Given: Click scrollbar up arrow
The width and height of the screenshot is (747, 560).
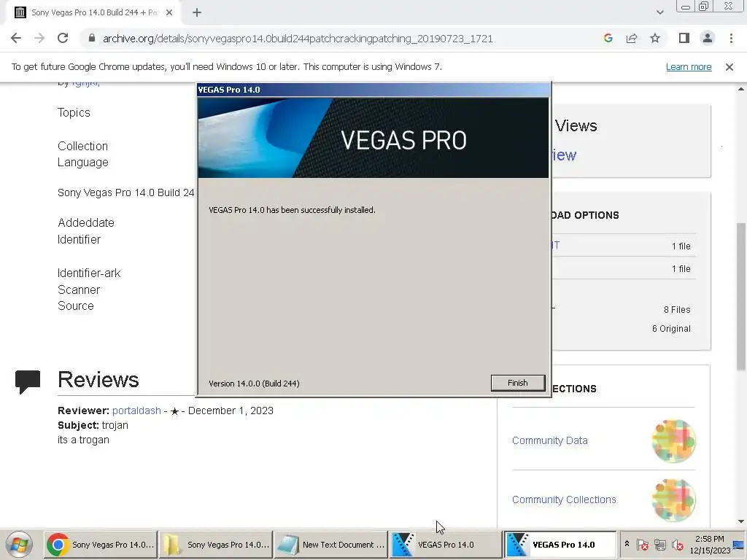Looking at the screenshot, I should click(741, 89).
